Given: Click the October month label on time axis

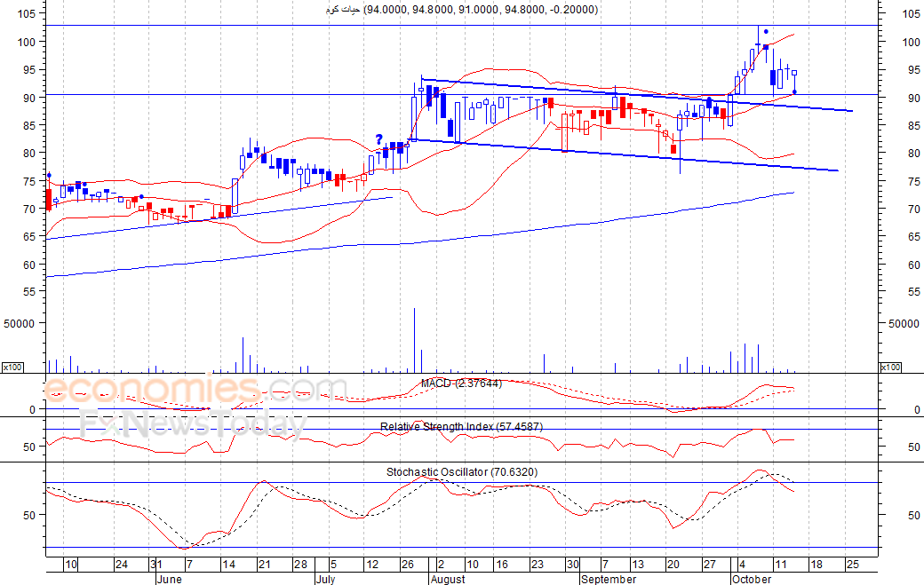Looking at the screenshot, I should coord(752,579).
